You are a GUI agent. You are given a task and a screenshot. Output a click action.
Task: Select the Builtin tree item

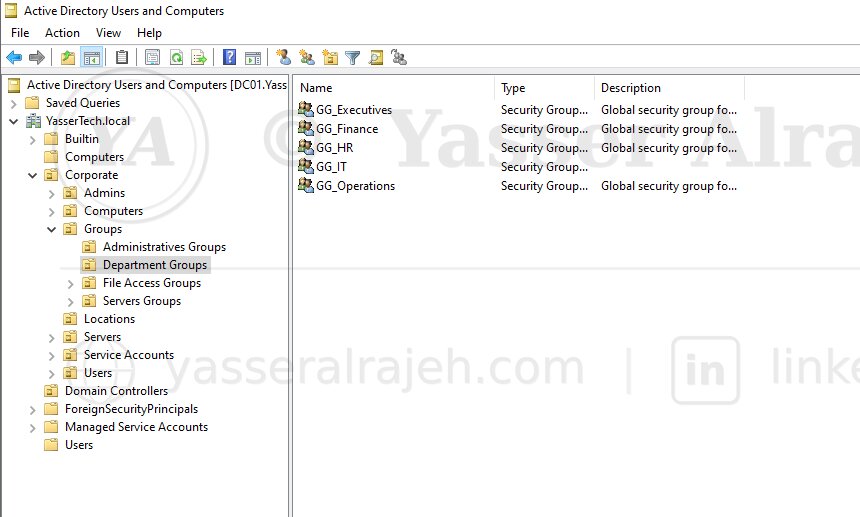point(81,139)
